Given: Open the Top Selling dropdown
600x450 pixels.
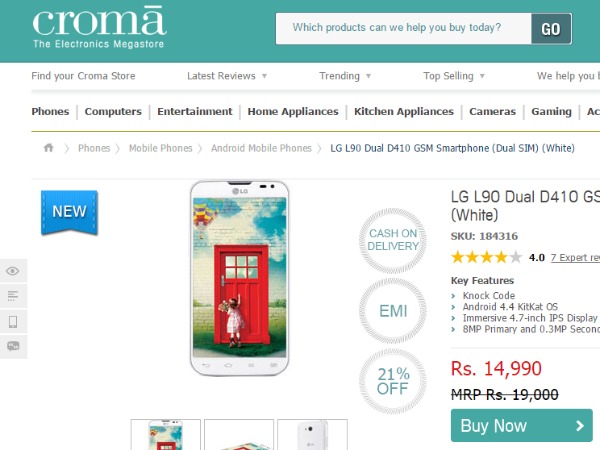Looking at the screenshot, I should [454, 76].
